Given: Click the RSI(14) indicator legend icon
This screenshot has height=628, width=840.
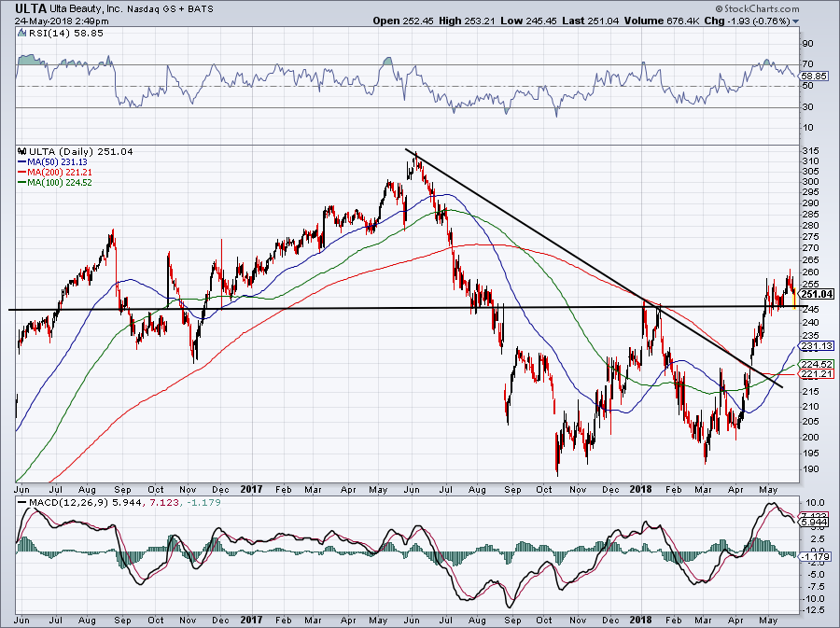Looking at the screenshot, I should (x=21, y=34).
